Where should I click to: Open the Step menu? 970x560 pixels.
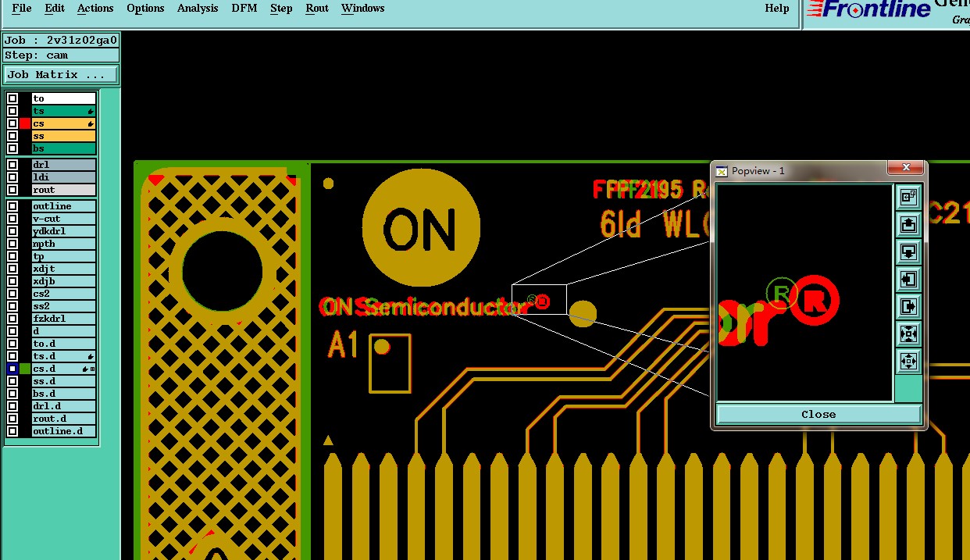click(281, 9)
